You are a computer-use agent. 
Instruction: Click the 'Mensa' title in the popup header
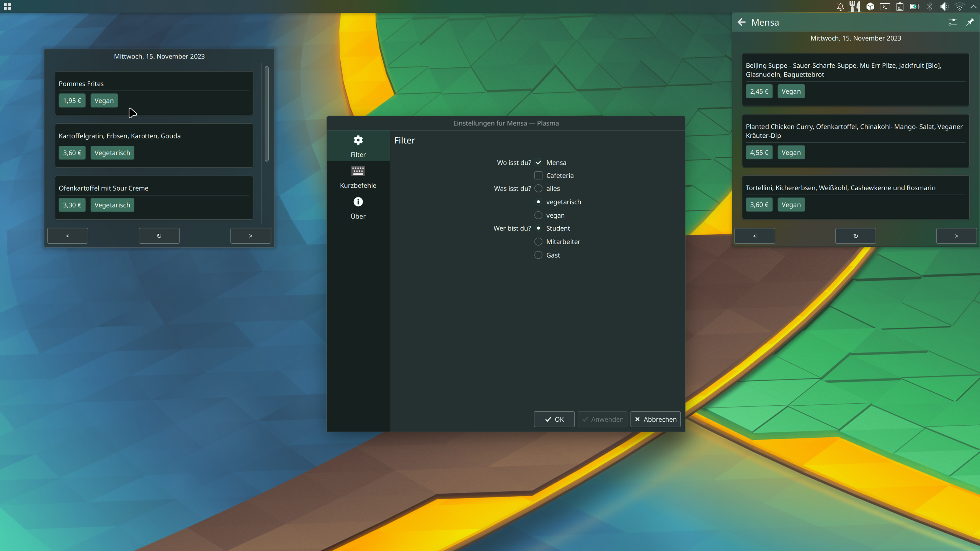coord(765,22)
